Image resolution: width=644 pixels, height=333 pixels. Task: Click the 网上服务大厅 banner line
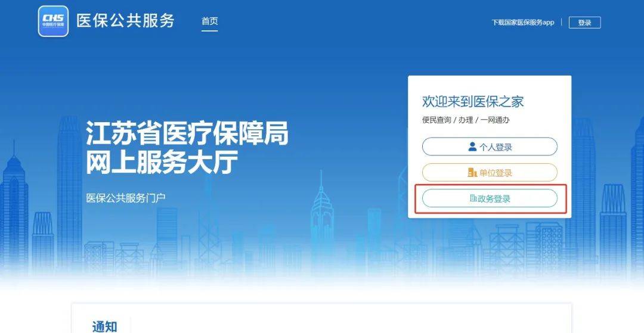pos(162,163)
